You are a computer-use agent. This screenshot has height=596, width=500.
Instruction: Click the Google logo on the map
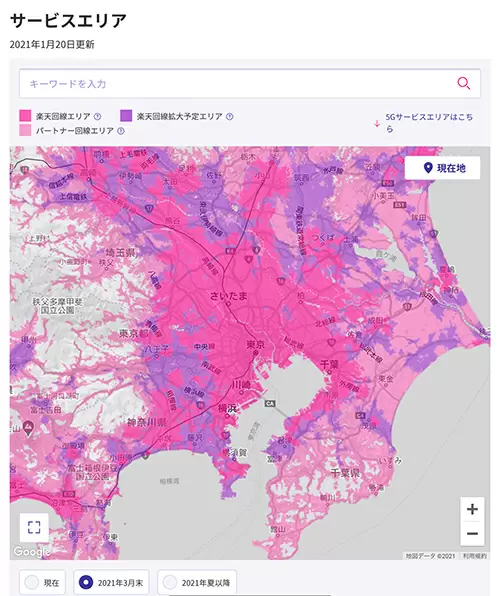click(32, 551)
